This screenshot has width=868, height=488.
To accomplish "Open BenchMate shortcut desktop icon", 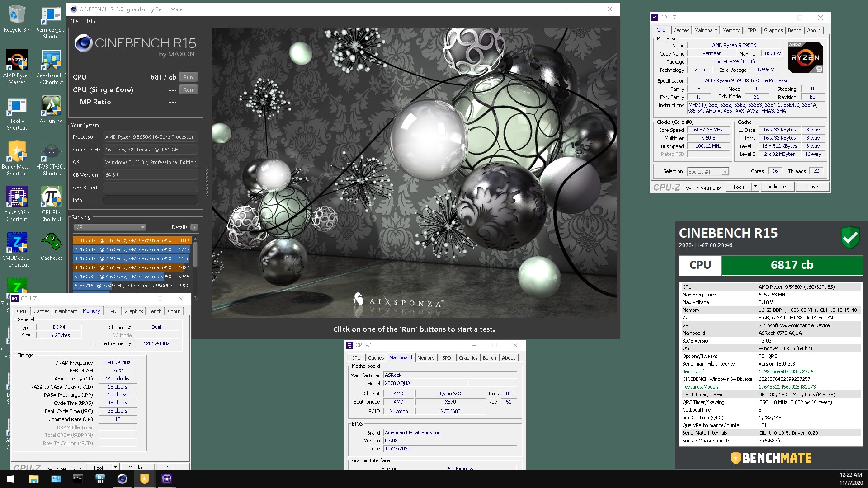I will pyautogui.click(x=17, y=158).
